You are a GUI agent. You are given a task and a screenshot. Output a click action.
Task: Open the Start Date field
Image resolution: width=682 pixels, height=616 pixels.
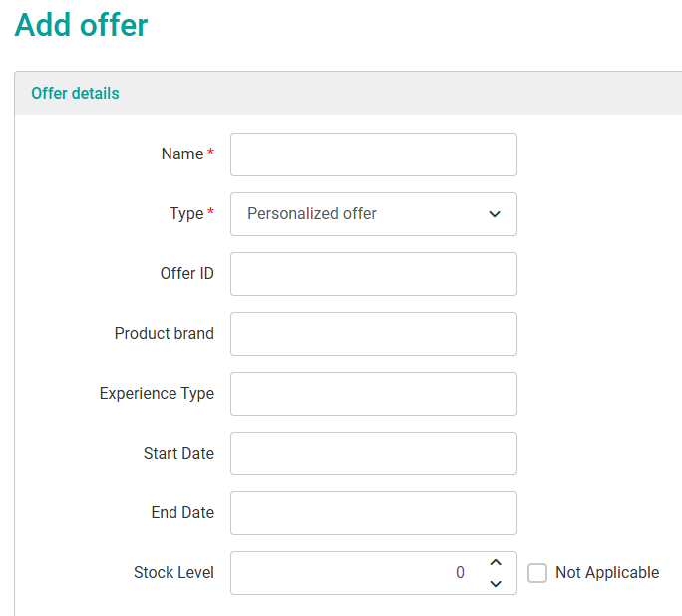(373, 454)
